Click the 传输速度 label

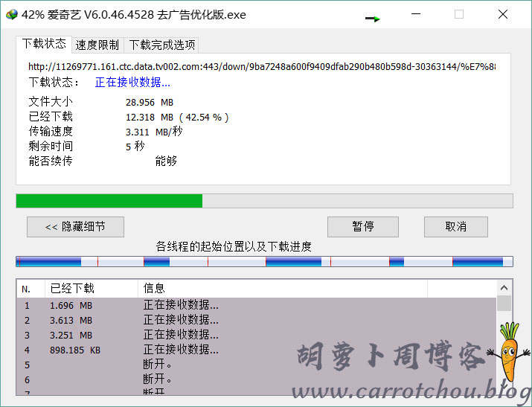[x=51, y=131]
